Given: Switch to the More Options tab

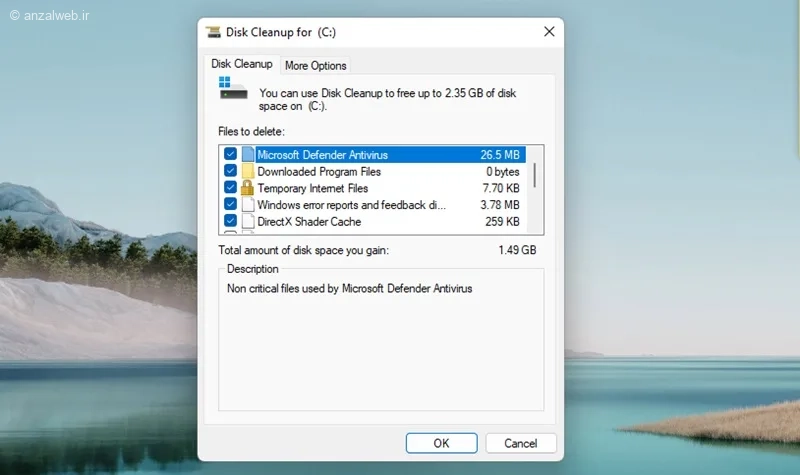Looking at the screenshot, I should coord(315,65).
